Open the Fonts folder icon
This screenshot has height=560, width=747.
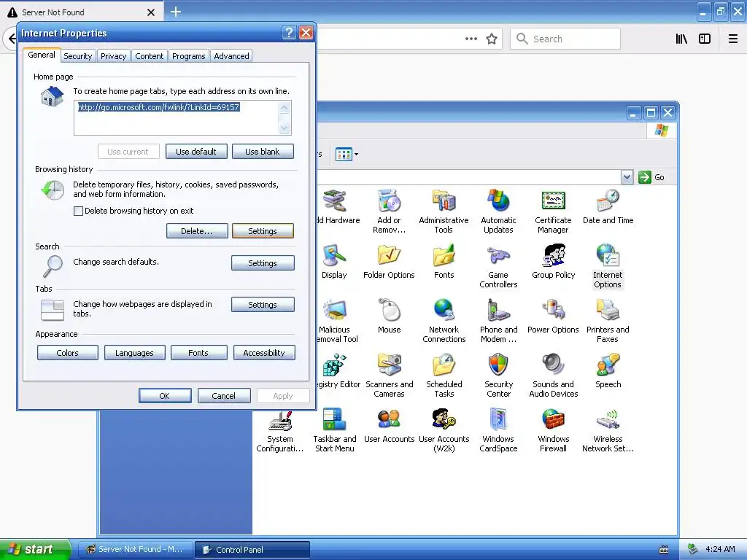coord(444,262)
